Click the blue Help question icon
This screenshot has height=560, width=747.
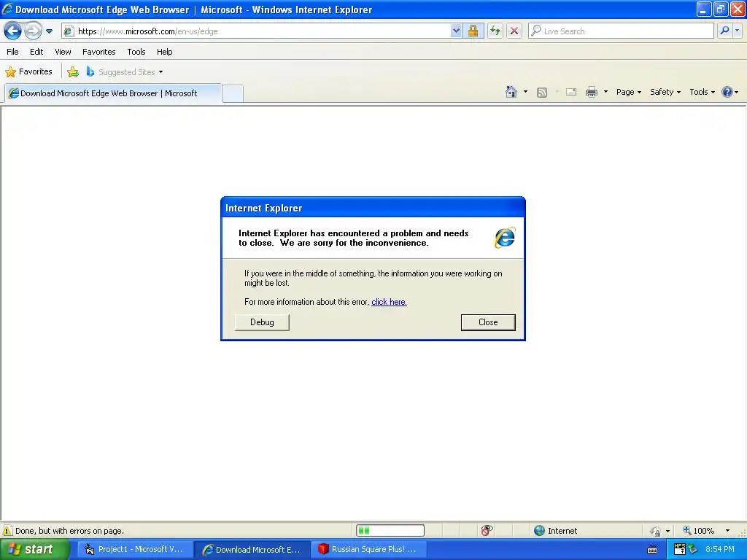727,92
